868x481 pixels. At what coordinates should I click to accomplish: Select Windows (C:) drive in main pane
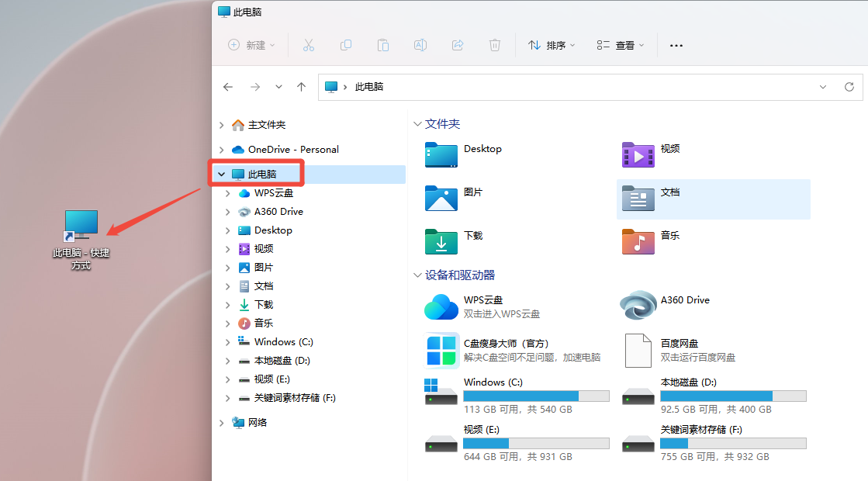tap(517, 395)
